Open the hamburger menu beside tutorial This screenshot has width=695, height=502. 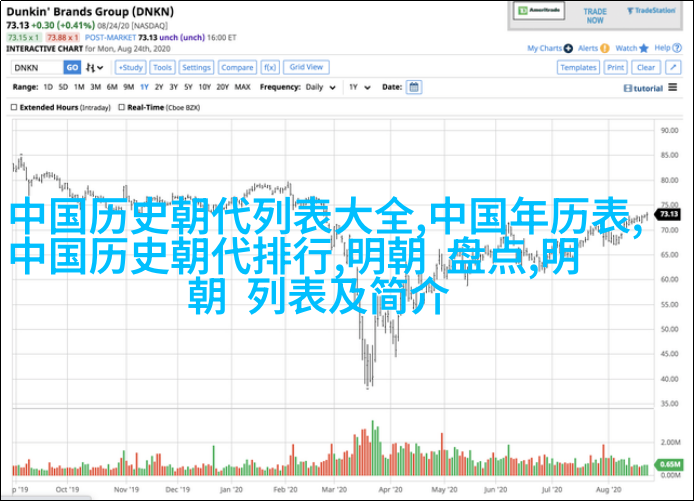coord(672,87)
